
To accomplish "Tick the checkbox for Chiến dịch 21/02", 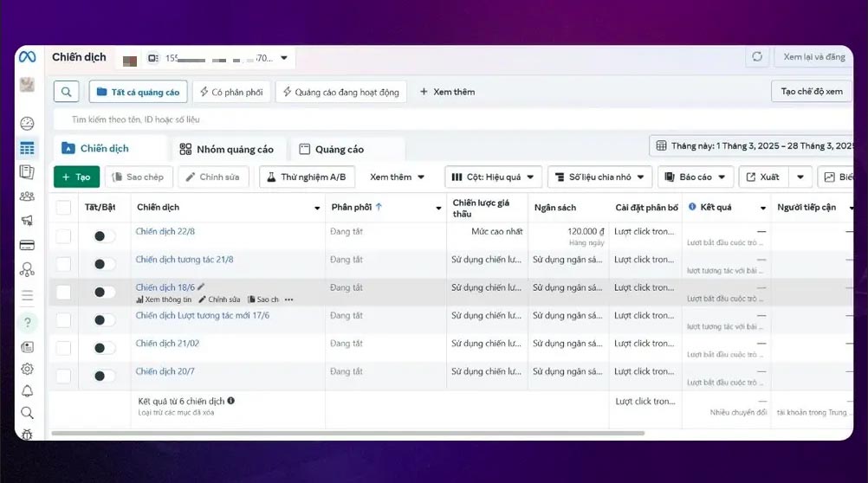I will (x=63, y=348).
